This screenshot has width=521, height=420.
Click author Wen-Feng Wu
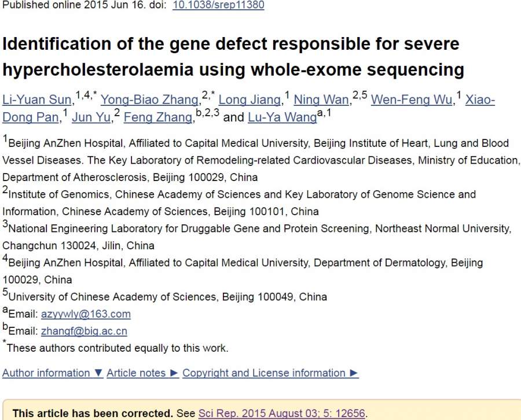[x=411, y=100]
